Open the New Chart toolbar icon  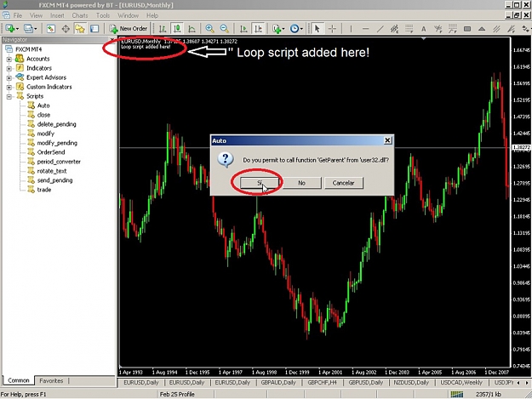(x=10, y=29)
